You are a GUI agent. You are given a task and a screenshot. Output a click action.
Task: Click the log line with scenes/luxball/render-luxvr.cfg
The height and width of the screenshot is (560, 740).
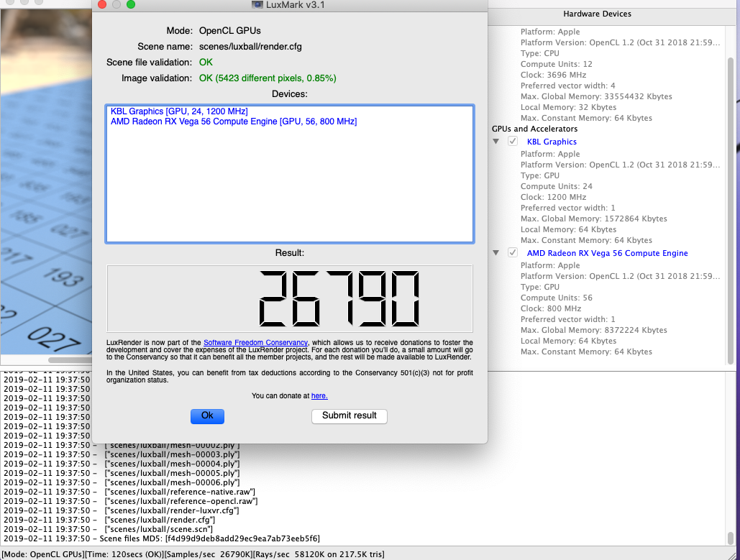click(x=122, y=511)
